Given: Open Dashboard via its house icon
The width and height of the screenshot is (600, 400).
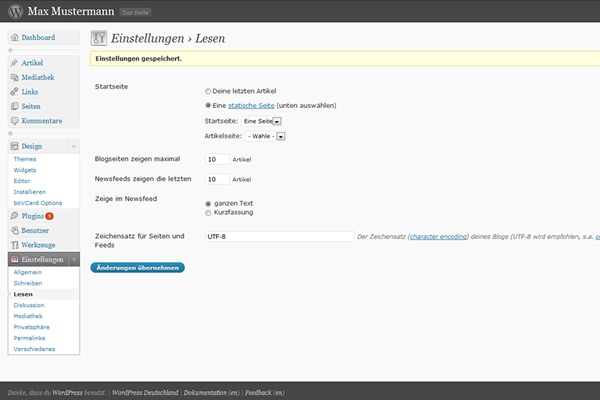Looking at the screenshot, I should coord(14,37).
